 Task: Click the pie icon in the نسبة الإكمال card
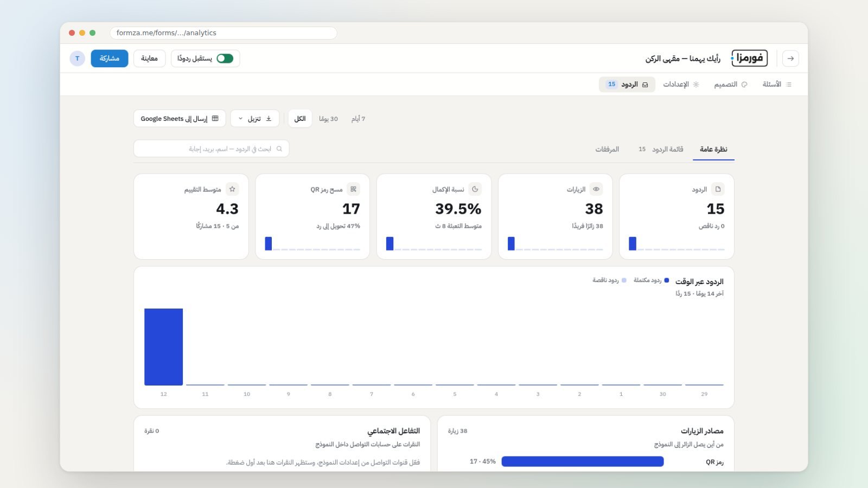[x=475, y=189]
